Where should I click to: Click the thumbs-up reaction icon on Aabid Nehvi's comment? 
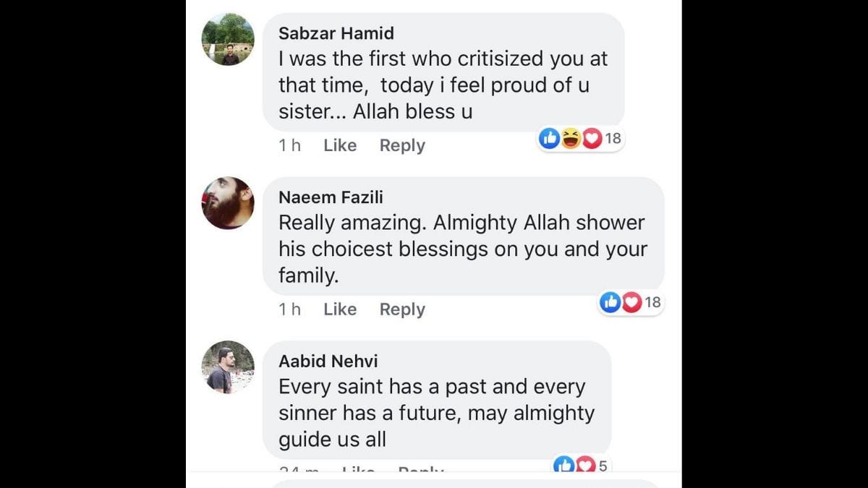pyautogui.click(x=563, y=466)
